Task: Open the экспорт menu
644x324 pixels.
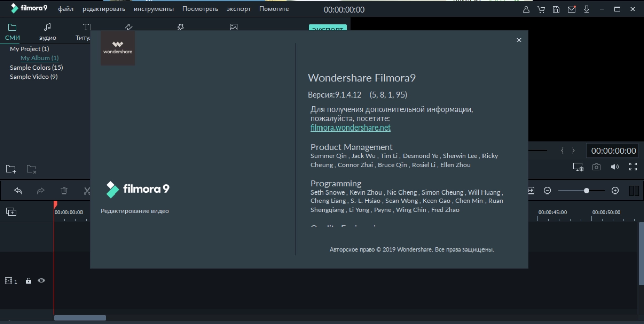Action: coord(238,9)
